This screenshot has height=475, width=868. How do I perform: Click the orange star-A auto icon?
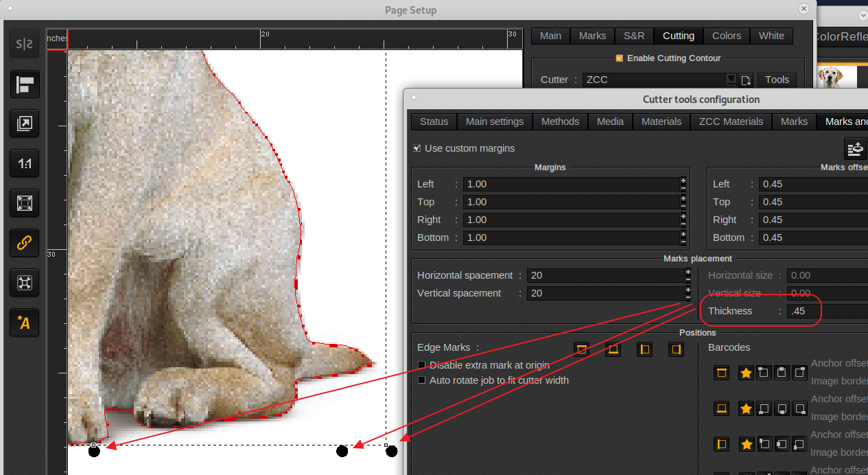[x=25, y=323]
